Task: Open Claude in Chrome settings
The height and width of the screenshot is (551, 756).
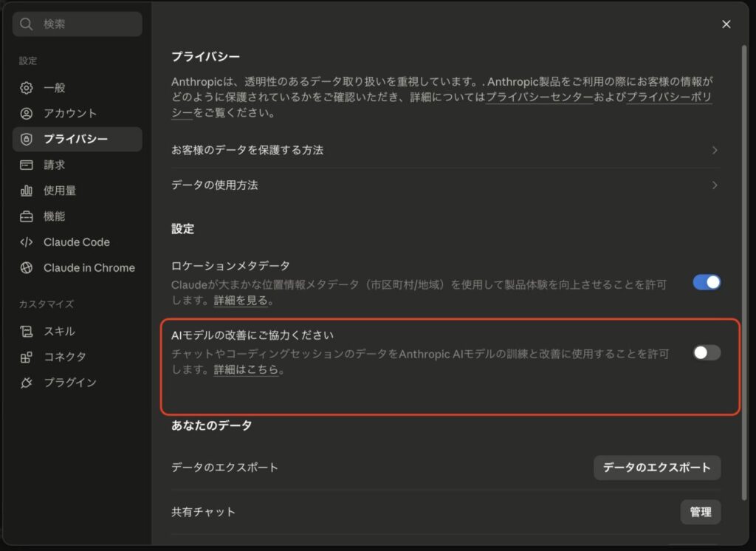Action: [77, 268]
